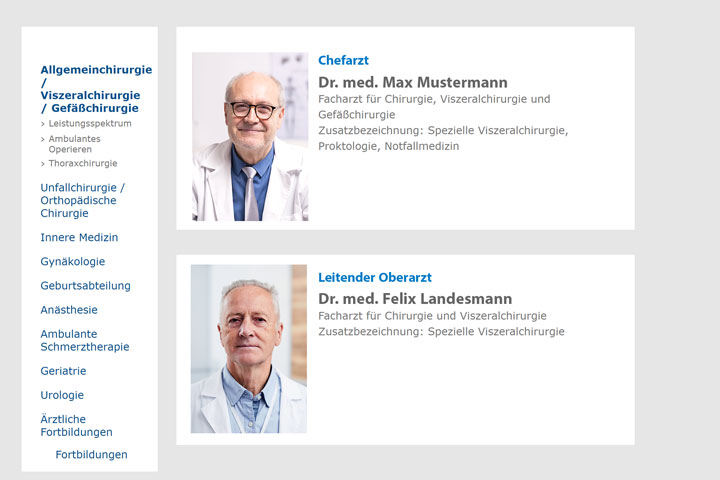Click the name Dr. med. Felix Landesmann
The height and width of the screenshot is (480, 720).
point(414,299)
